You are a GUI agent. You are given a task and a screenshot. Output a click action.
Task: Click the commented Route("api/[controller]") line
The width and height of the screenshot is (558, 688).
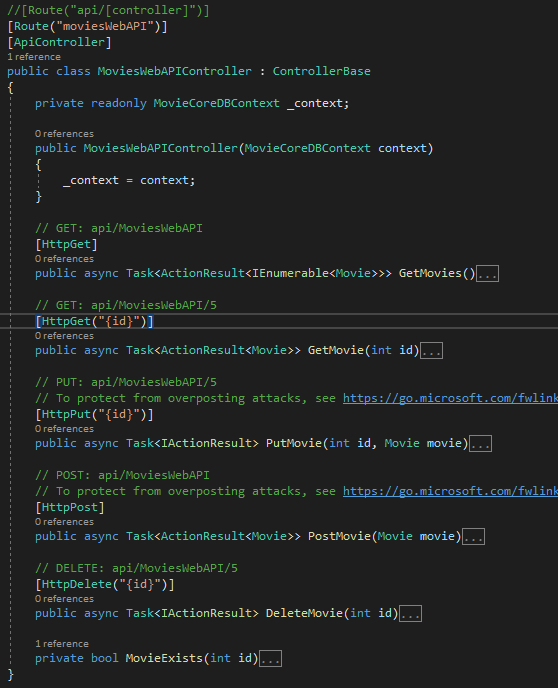point(108,11)
